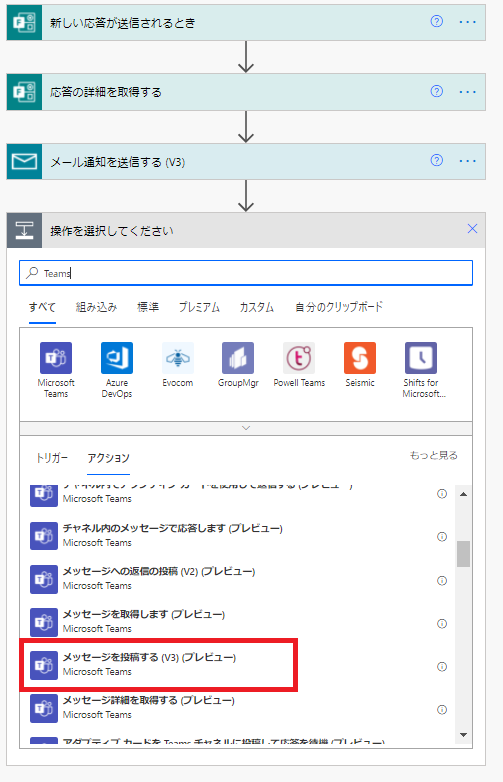Click Teams icon beside メッセージを取得します
The width and height of the screenshot is (503, 782).
pyautogui.click(x=44, y=622)
